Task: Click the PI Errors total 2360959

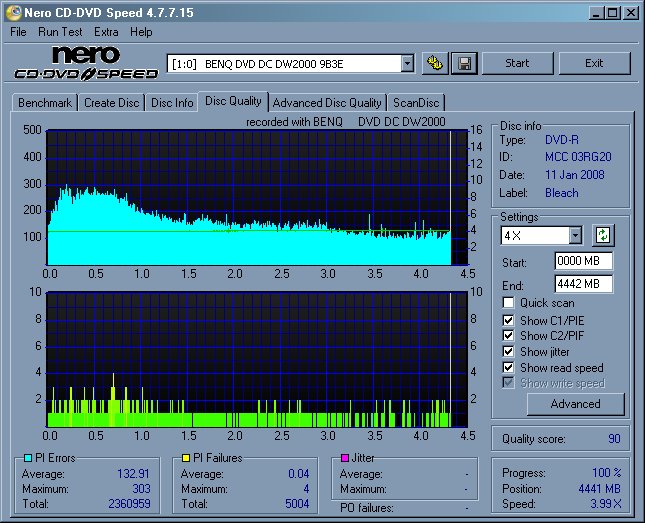Action: pos(129,504)
